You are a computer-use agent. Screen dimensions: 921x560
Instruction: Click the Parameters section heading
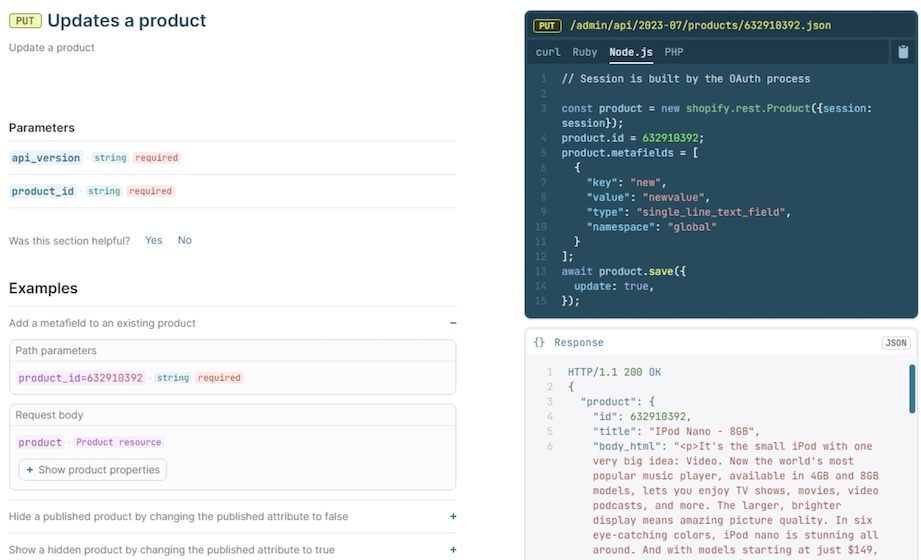(42, 128)
